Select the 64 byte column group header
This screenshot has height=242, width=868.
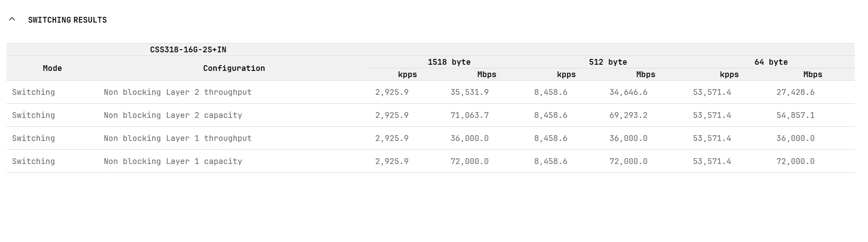[771, 62]
